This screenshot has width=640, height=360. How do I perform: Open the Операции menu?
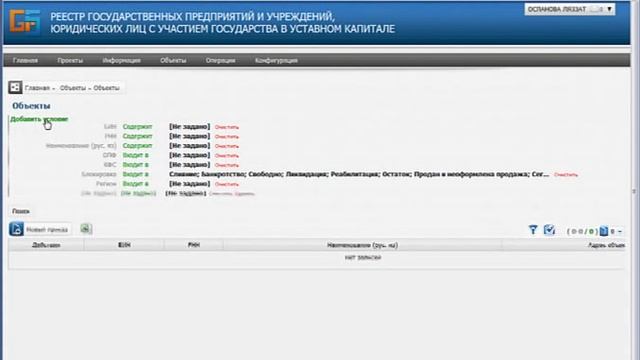[220, 60]
